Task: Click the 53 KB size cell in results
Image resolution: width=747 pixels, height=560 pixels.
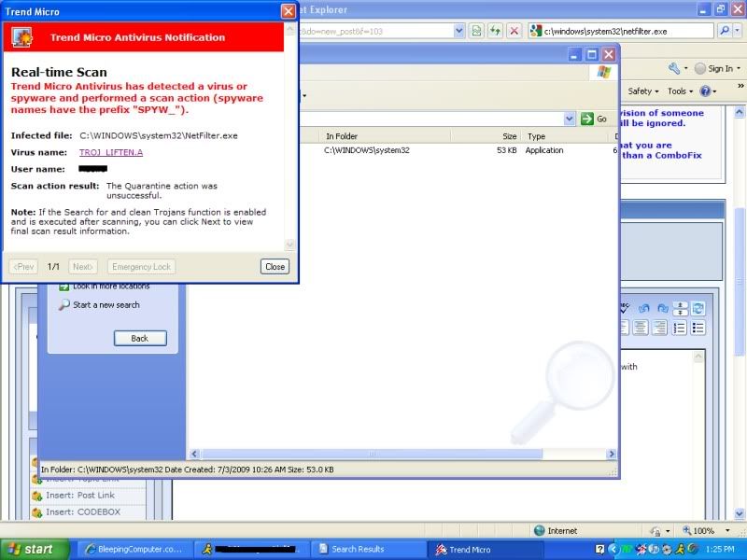Action: 506,150
